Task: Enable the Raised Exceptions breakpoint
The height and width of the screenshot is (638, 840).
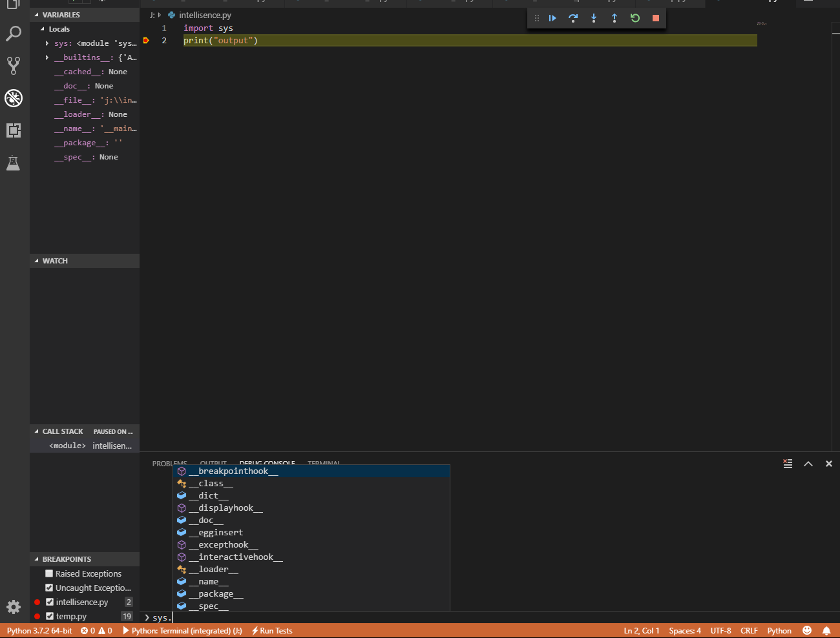Action: (48, 573)
